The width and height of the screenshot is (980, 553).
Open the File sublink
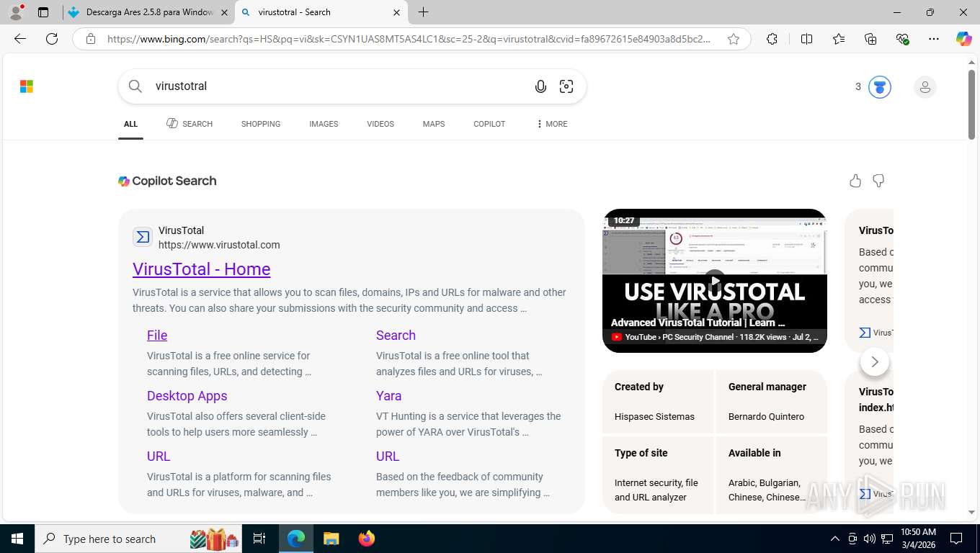157,335
